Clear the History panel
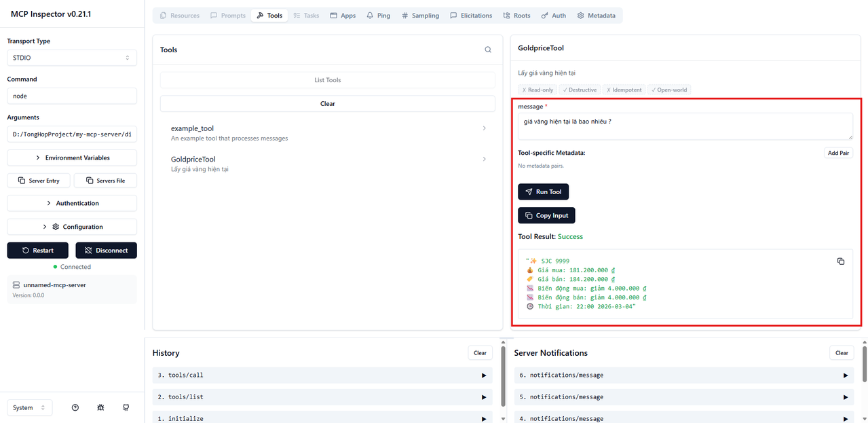 point(480,353)
